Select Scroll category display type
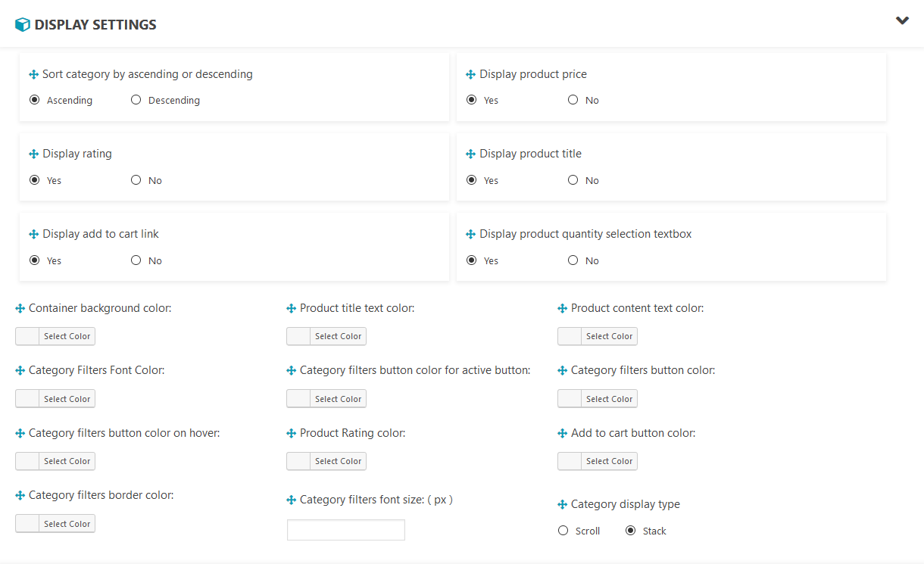The image size is (924, 564). (563, 531)
